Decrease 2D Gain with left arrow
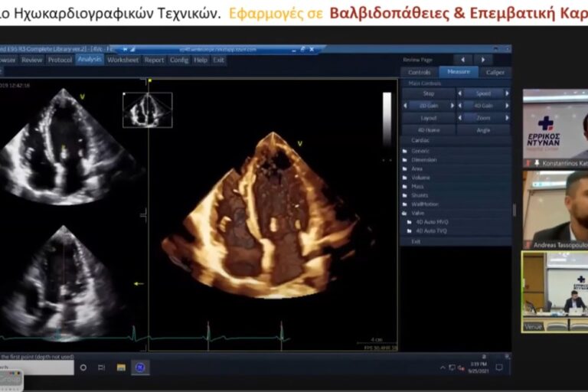 (x=405, y=106)
